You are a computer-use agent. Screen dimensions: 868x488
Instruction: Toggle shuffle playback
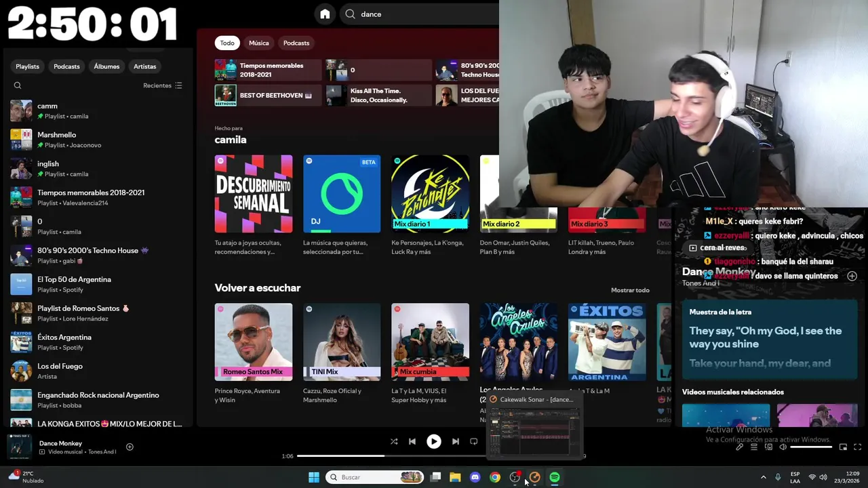(394, 441)
